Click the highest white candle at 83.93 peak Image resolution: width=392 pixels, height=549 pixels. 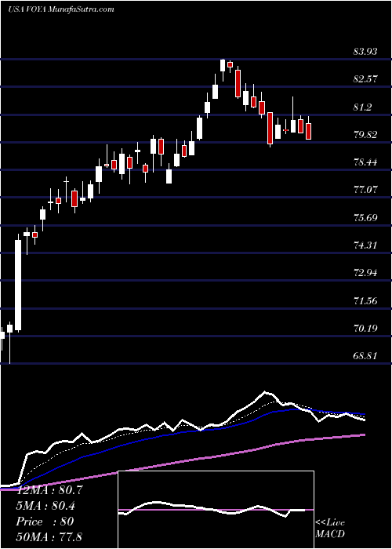click(223, 65)
